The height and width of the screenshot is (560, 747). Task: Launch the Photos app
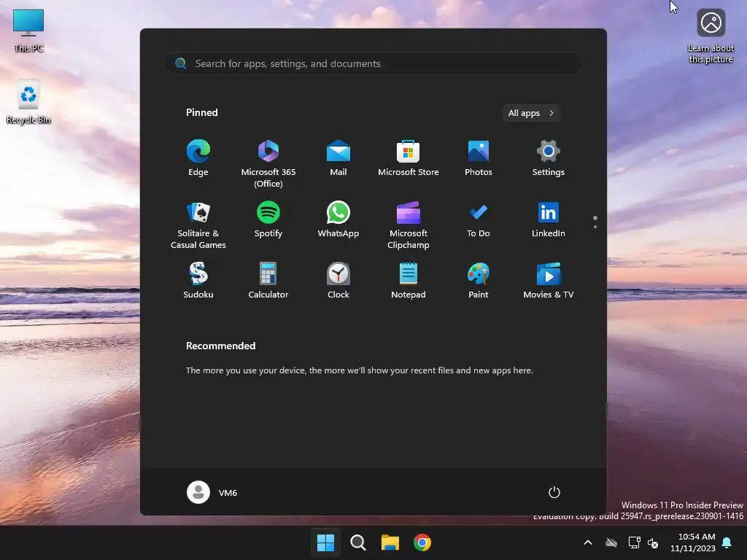pyautogui.click(x=479, y=158)
